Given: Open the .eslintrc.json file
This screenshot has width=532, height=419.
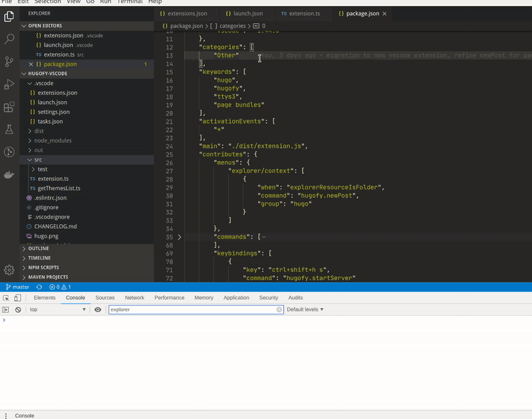Looking at the screenshot, I should (51, 198).
